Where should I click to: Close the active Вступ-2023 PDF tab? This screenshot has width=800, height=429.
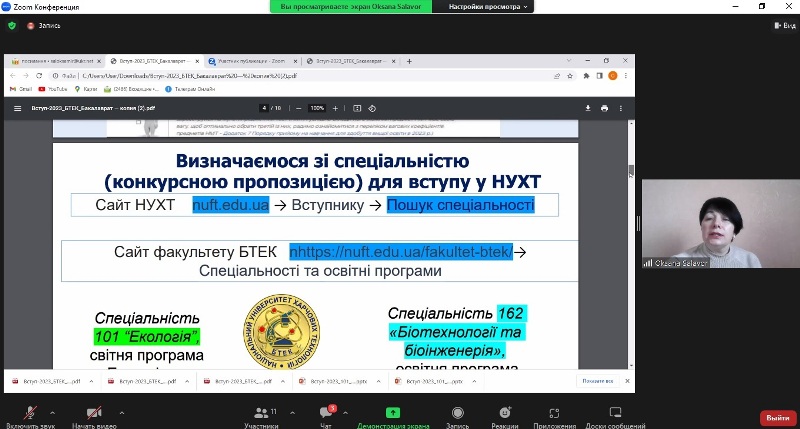pyautogui.click(x=197, y=61)
